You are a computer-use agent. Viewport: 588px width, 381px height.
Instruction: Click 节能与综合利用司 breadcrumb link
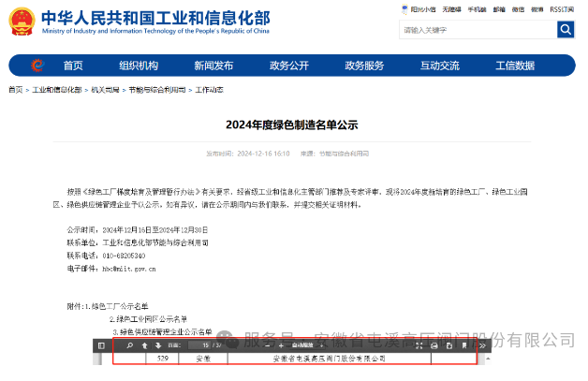coord(157,90)
